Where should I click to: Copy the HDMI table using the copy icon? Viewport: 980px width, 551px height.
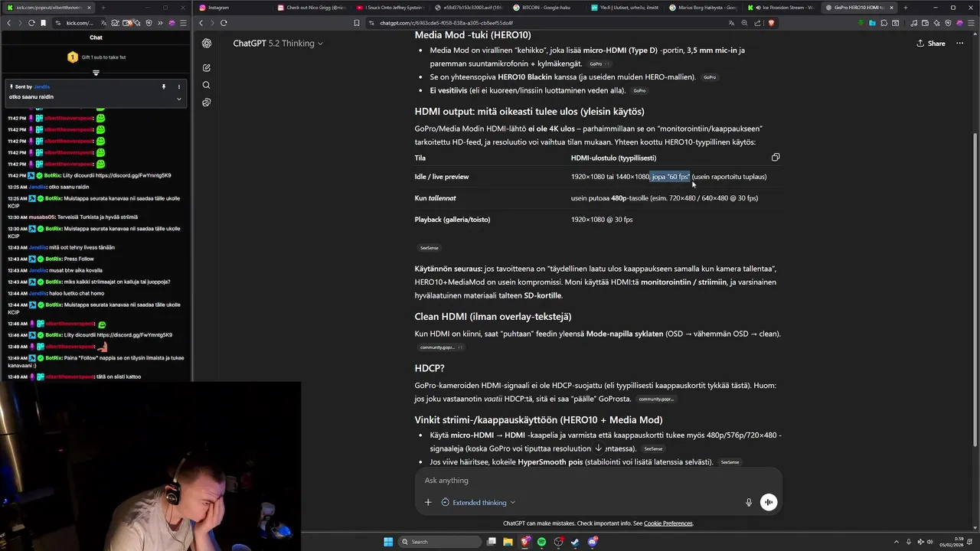coord(776,158)
